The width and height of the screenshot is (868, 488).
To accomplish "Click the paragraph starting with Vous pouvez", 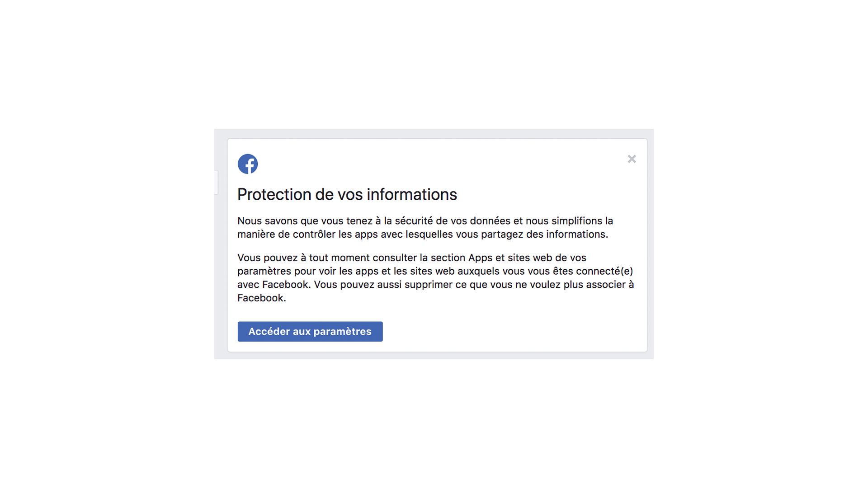I will pyautogui.click(x=436, y=278).
